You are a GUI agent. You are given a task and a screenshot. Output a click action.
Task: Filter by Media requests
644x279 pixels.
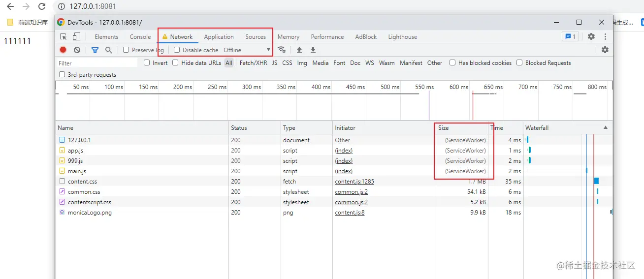tap(321, 63)
